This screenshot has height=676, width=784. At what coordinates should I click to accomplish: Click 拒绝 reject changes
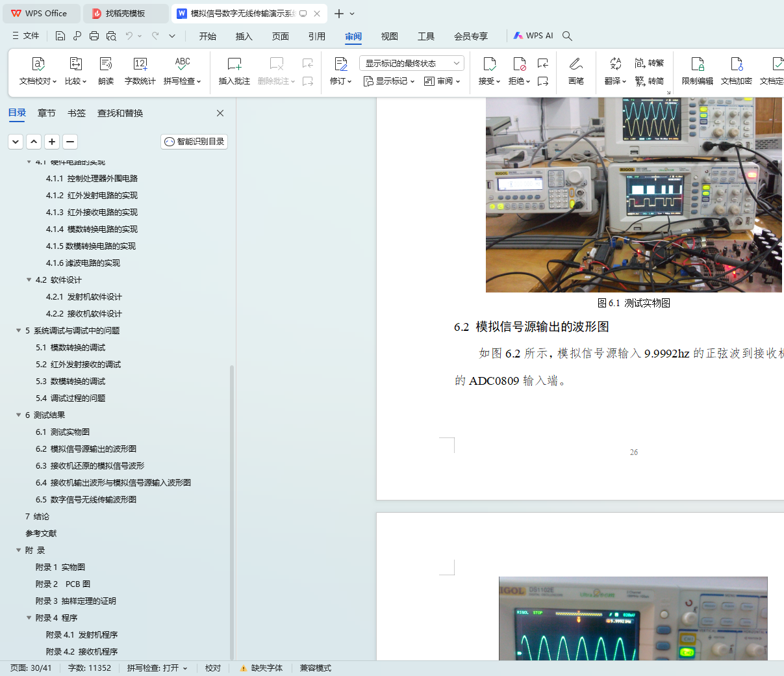pyautogui.click(x=519, y=71)
